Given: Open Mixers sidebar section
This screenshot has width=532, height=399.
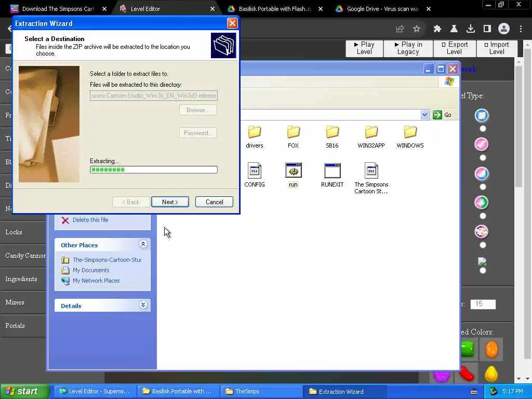Looking at the screenshot, I should (x=23, y=302).
